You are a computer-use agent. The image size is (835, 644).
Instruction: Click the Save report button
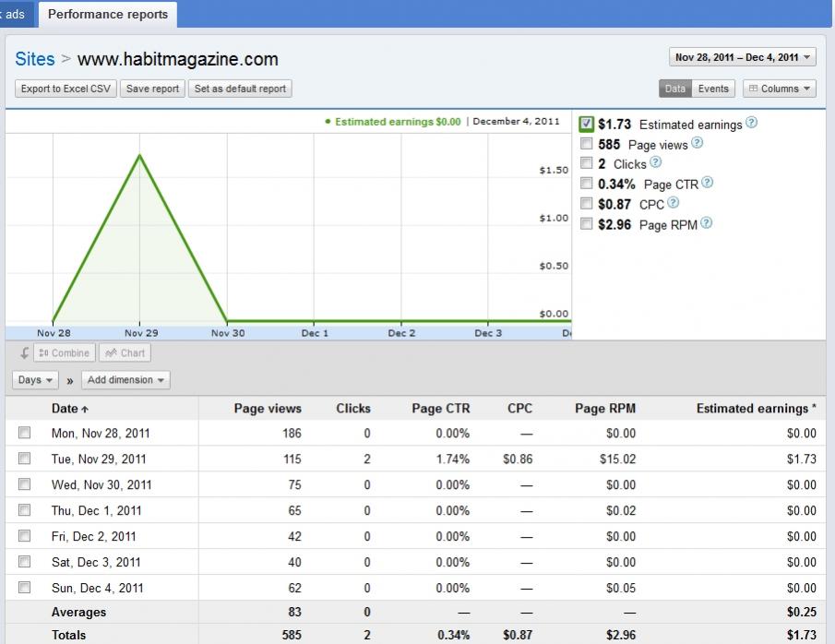pyautogui.click(x=153, y=89)
